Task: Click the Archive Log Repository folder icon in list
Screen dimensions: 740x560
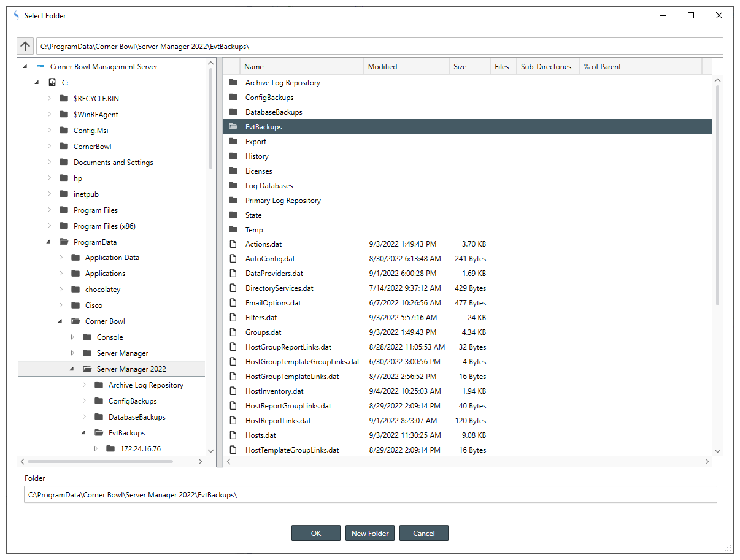Action: click(x=233, y=83)
